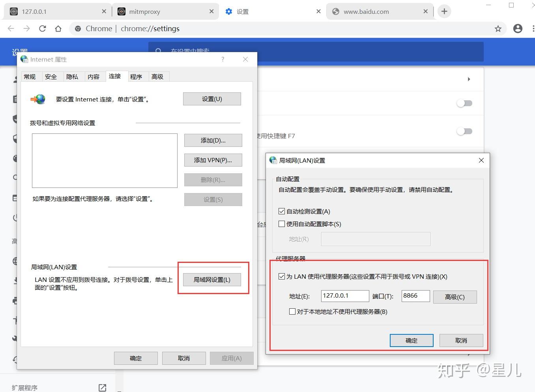The width and height of the screenshot is (535, 392).
Task: Enable the 使用自动配置脚本(S) checkbox
Action: 281,224
